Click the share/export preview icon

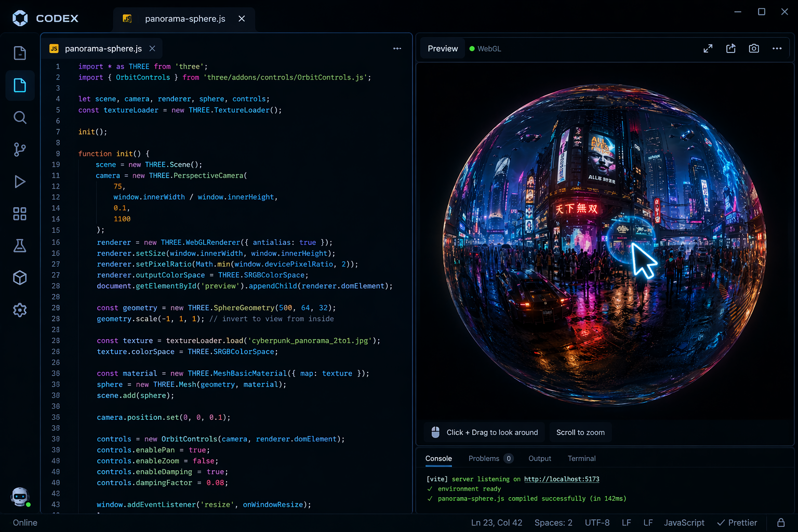731,48
